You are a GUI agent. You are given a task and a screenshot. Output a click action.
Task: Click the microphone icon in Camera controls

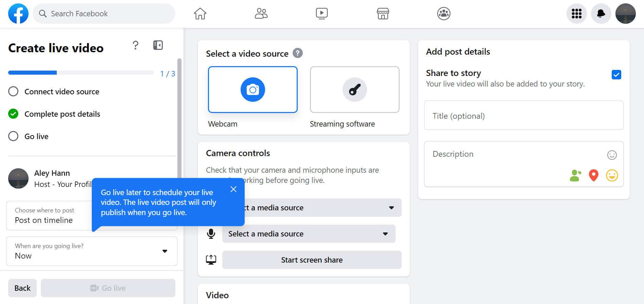tap(211, 234)
